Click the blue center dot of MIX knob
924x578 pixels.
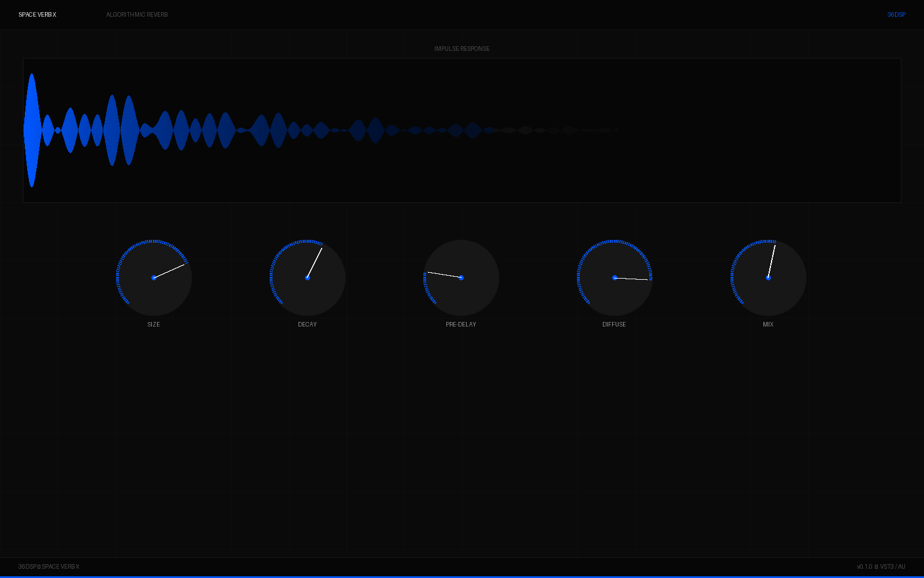click(x=768, y=277)
